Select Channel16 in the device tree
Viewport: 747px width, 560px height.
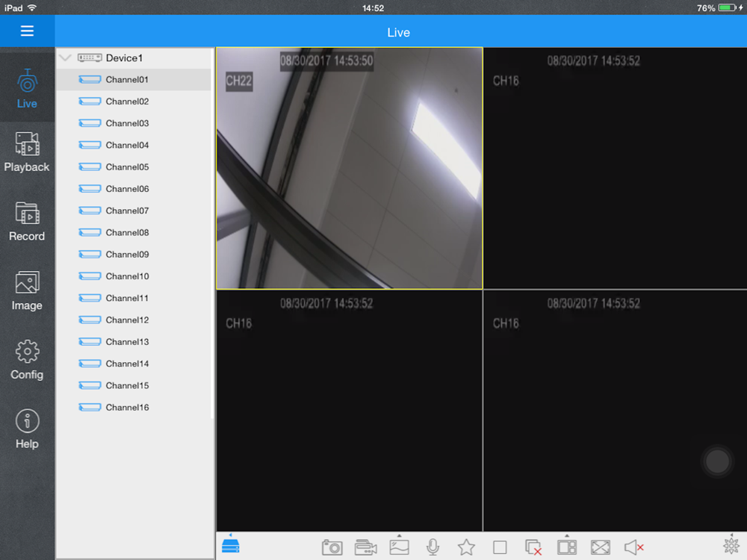(x=134, y=408)
